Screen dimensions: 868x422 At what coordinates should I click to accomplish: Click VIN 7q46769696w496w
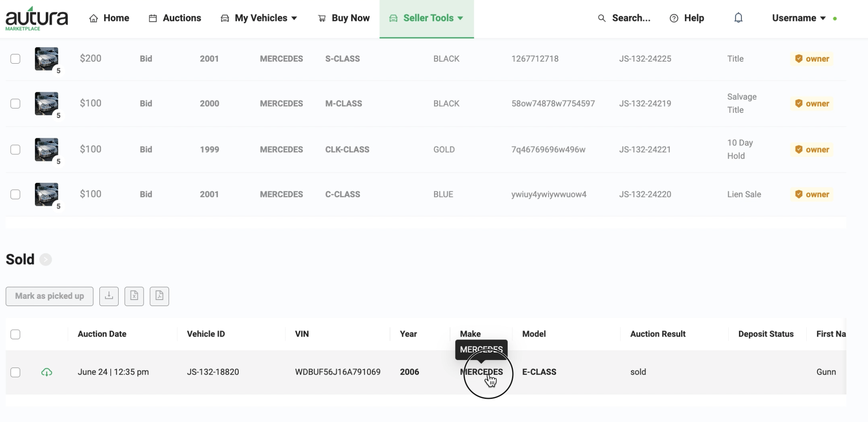548,150
